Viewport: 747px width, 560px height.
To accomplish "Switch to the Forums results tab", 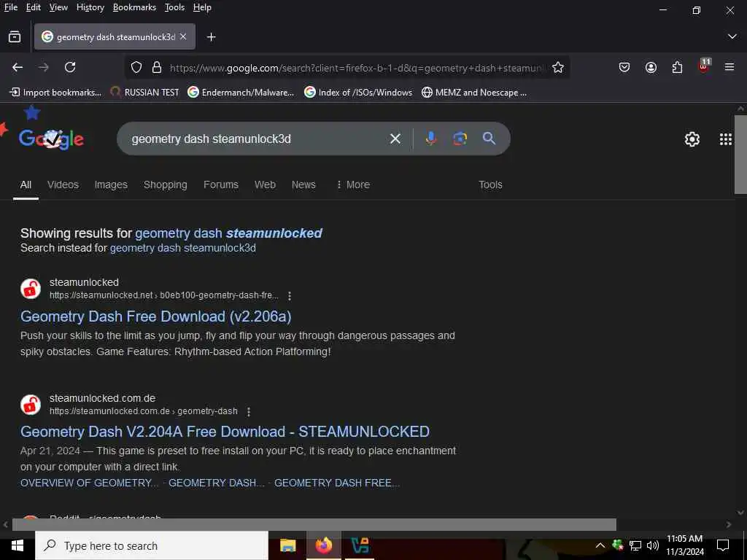I will coord(220,184).
